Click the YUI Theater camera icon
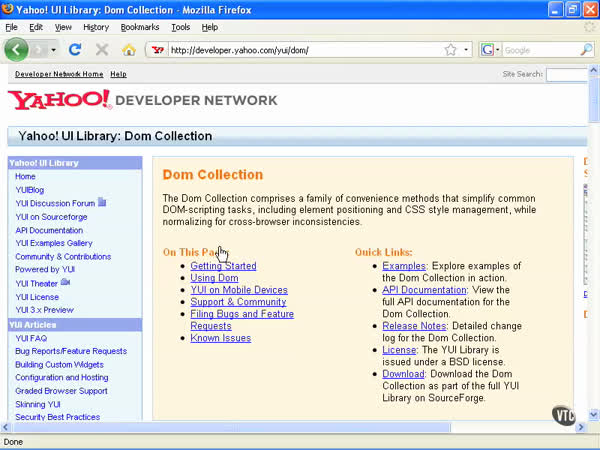600x450 pixels. point(65,283)
